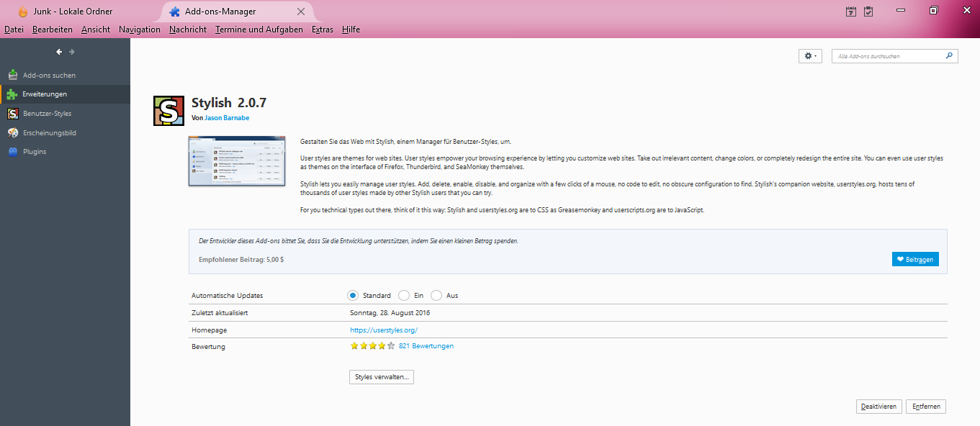Click Styles verwalten button
This screenshot has height=426, width=980.
(382, 377)
